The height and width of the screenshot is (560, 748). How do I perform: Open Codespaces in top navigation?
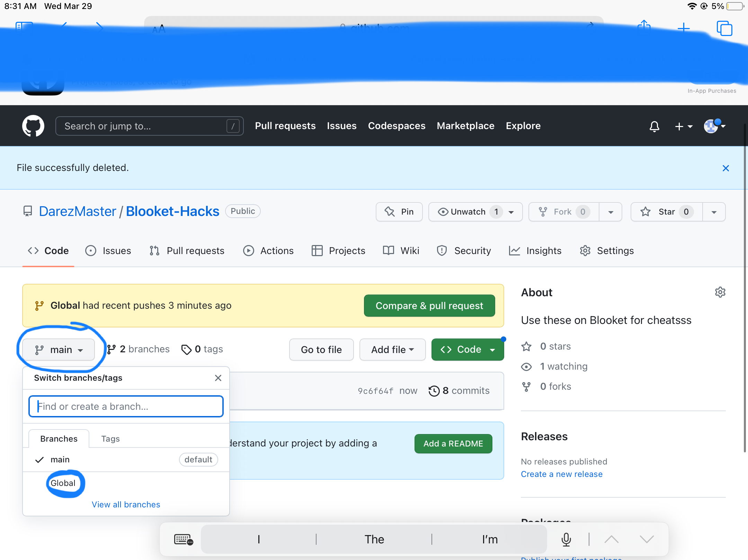(x=397, y=126)
